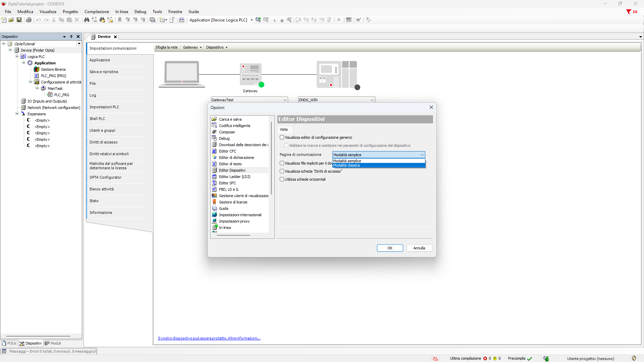Check Utilizza schede orizzontali option

tap(282, 179)
